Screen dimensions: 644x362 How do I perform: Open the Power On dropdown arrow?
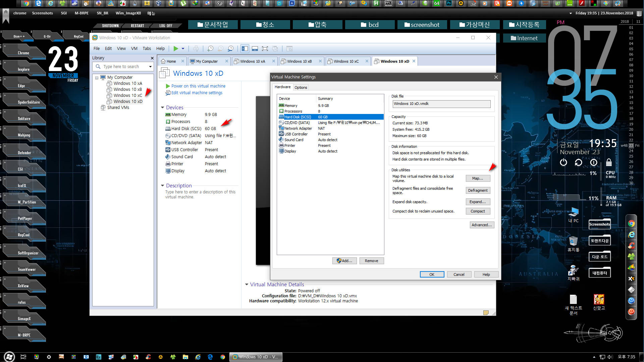pyautogui.click(x=183, y=49)
